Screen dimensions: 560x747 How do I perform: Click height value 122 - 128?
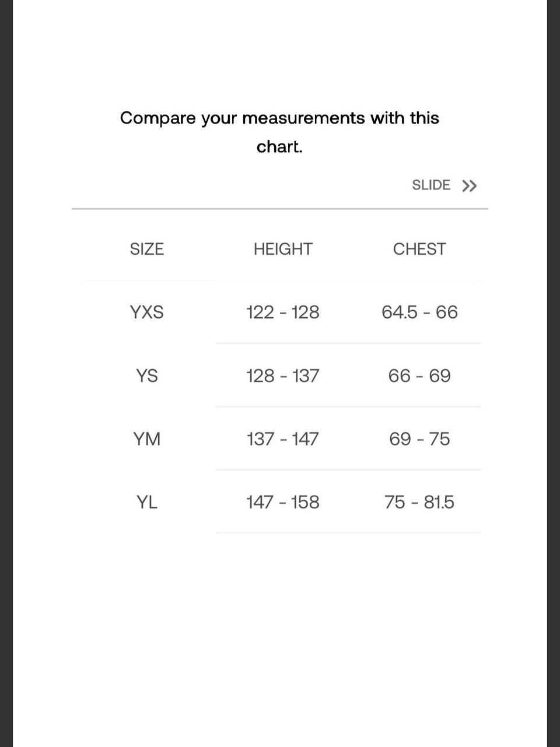(283, 313)
